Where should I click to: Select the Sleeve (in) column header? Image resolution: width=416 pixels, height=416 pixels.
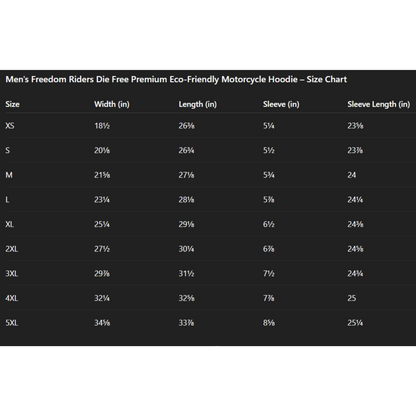pos(281,104)
